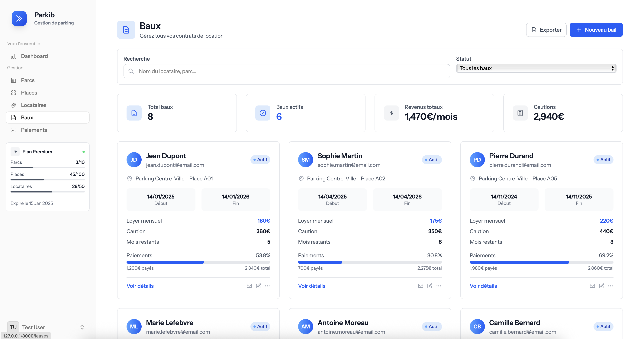
Task: Click the edit icon on Sophie Martin's lease
Action: click(430, 286)
